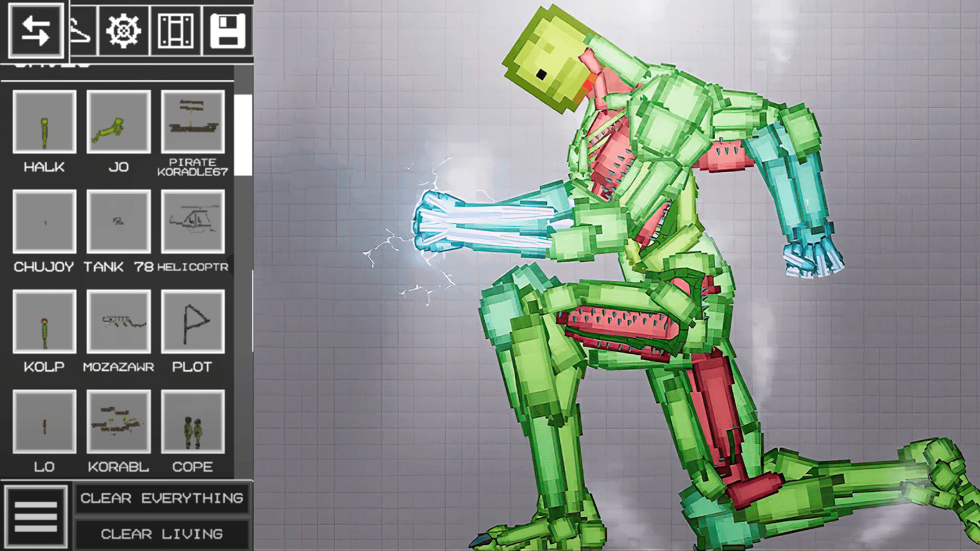Open the hamburger menu button

(36, 516)
